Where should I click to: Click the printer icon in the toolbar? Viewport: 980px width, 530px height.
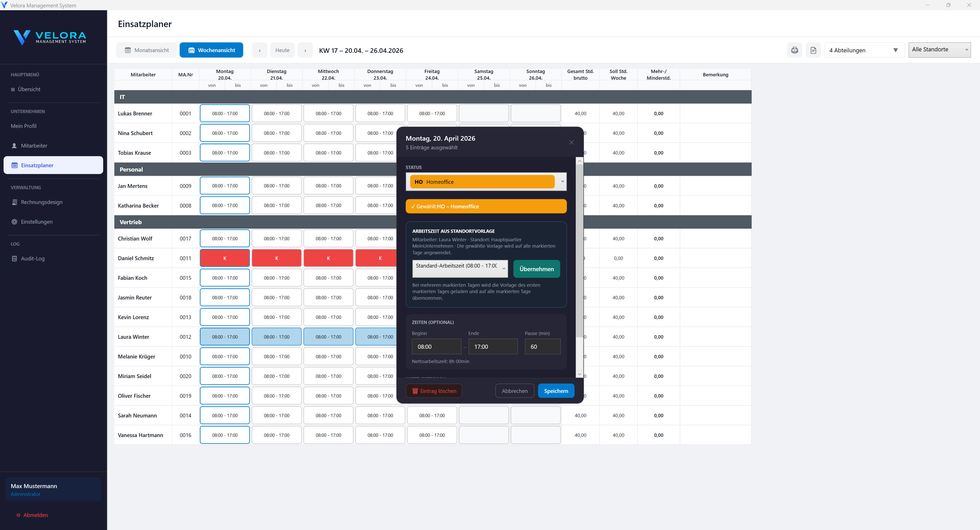[794, 50]
